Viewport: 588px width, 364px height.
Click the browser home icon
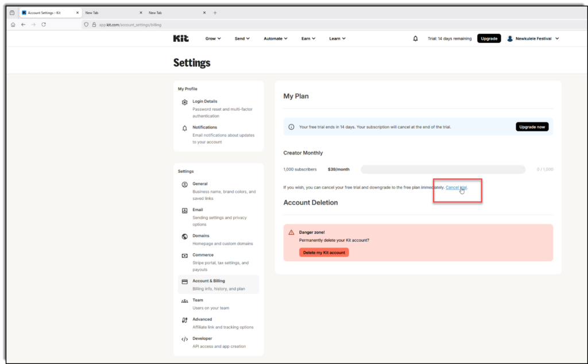[13, 25]
